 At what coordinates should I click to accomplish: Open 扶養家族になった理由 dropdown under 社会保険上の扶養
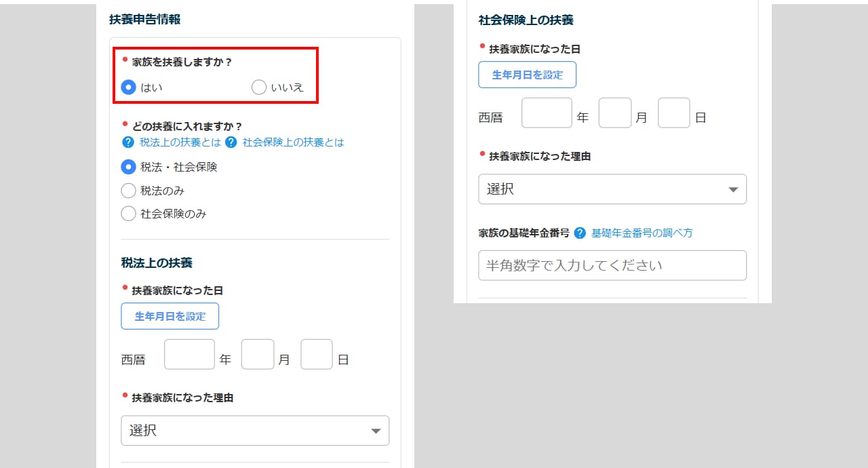pyautogui.click(x=612, y=189)
